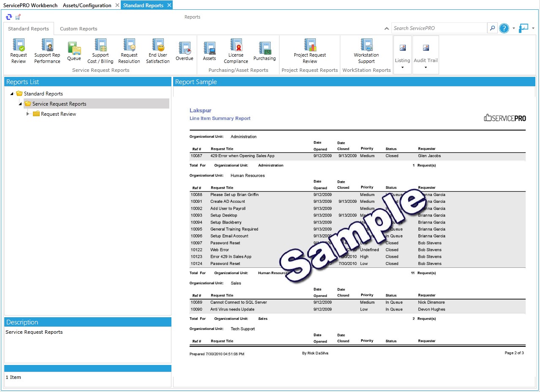Screen dimensions: 540x392
Task: Click the 'Add User to Payroll' row
Action: point(358,209)
